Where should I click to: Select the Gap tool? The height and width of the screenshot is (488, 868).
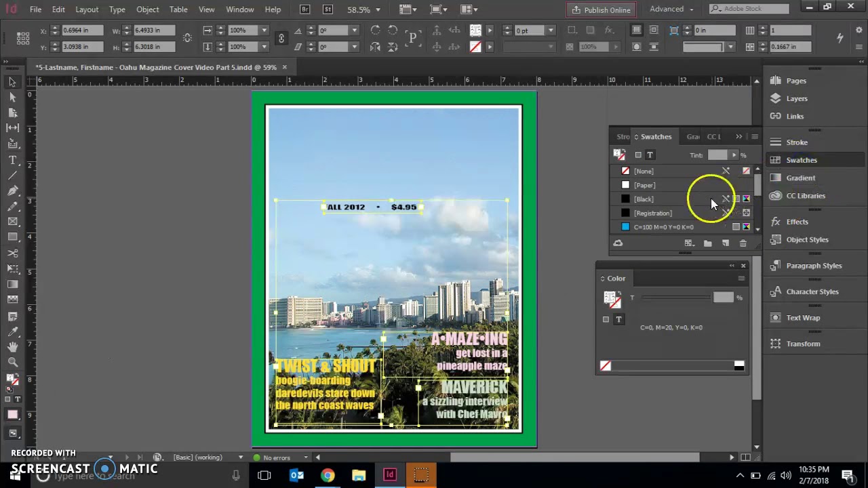click(12, 127)
